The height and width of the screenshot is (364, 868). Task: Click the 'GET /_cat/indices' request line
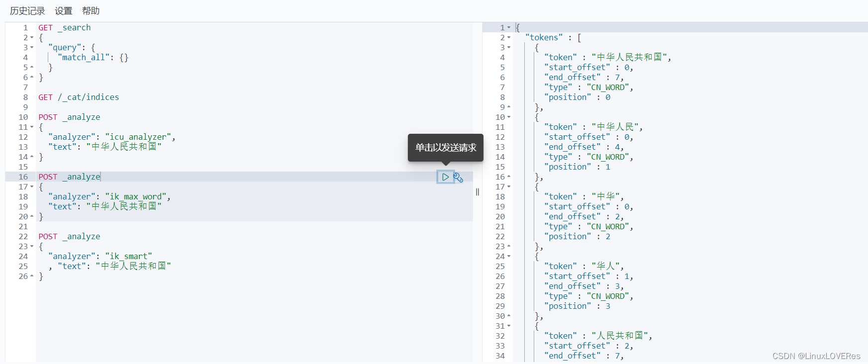[x=79, y=97]
